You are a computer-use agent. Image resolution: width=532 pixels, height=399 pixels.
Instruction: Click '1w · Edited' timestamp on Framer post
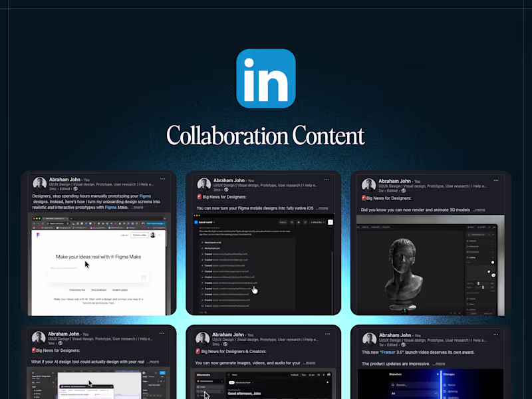pos(388,344)
